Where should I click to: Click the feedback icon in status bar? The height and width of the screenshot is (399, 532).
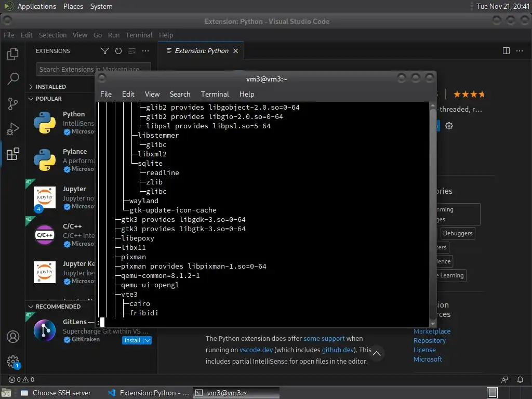(x=504, y=380)
